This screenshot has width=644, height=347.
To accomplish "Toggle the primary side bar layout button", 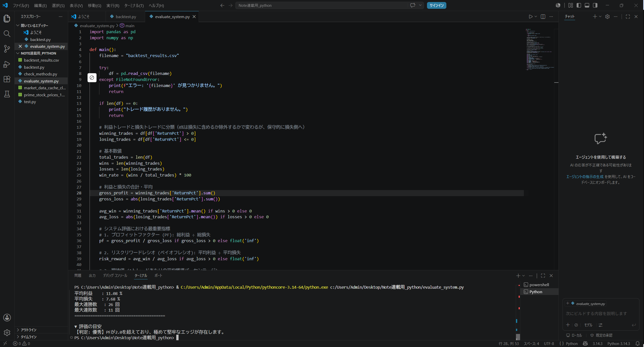I will (579, 5).
